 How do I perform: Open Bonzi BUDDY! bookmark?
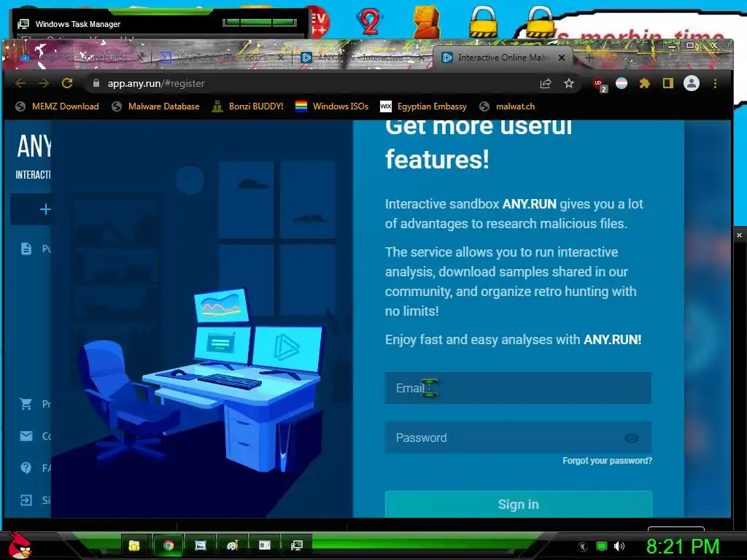(248, 106)
